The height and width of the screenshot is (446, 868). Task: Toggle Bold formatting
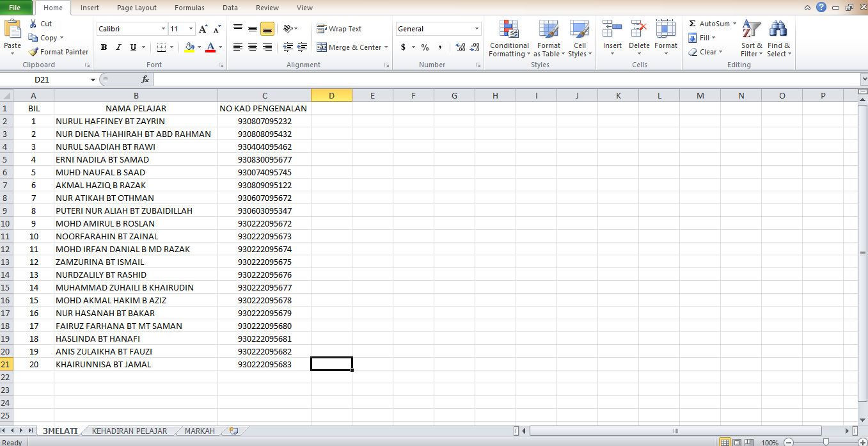pyautogui.click(x=104, y=47)
